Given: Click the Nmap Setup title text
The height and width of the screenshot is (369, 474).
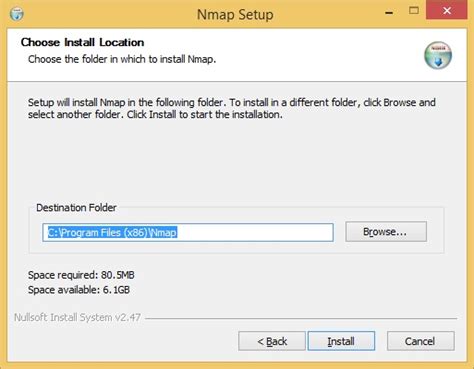Looking at the screenshot, I should coord(235,15).
